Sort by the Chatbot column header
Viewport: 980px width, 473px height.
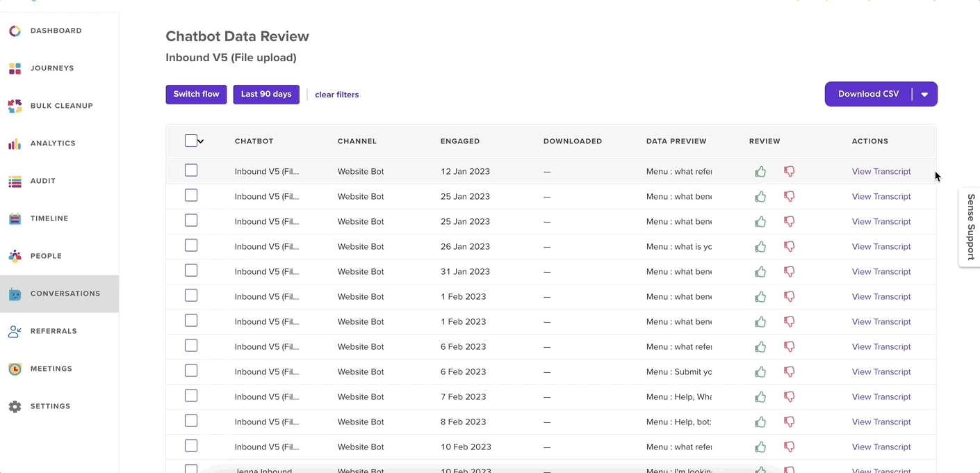(x=254, y=141)
